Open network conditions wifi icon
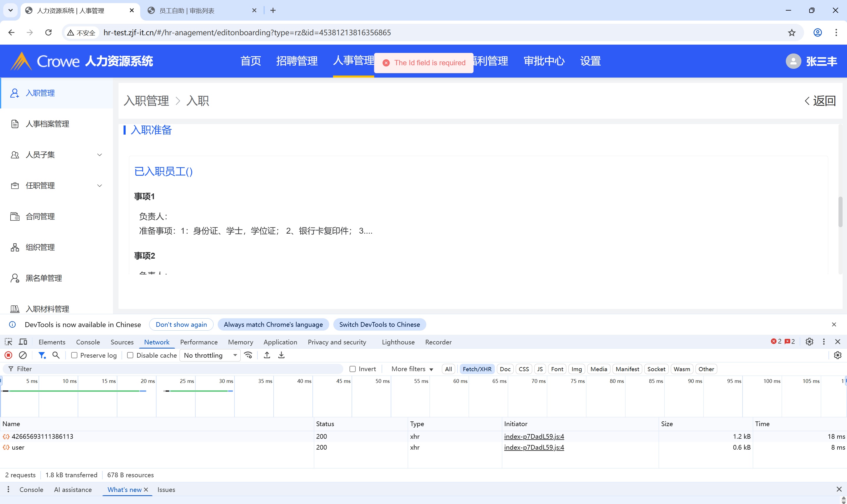The width and height of the screenshot is (847, 504). pos(249,355)
